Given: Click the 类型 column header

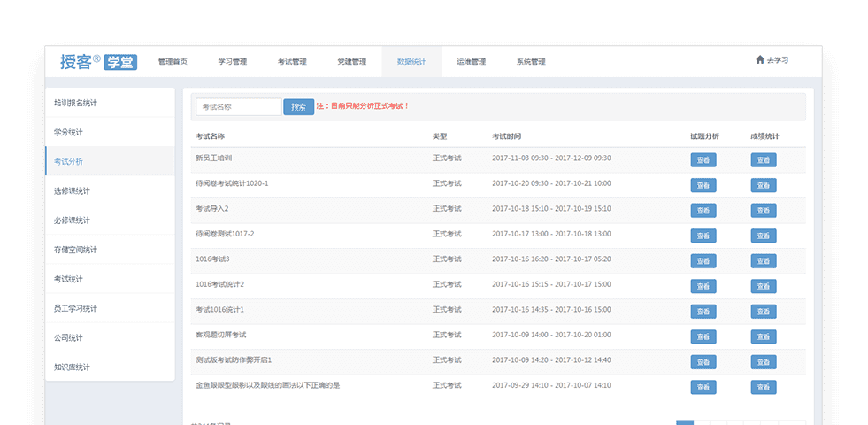Looking at the screenshot, I should click(440, 135).
